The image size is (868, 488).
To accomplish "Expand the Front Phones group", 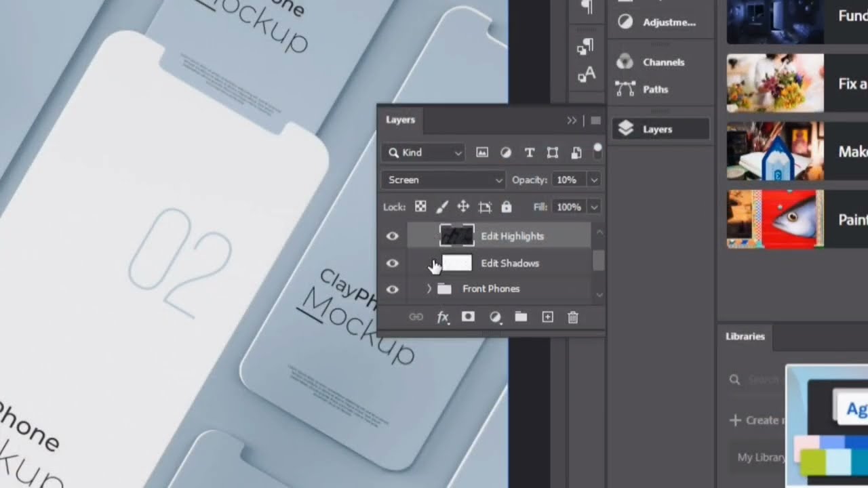I will [x=429, y=289].
